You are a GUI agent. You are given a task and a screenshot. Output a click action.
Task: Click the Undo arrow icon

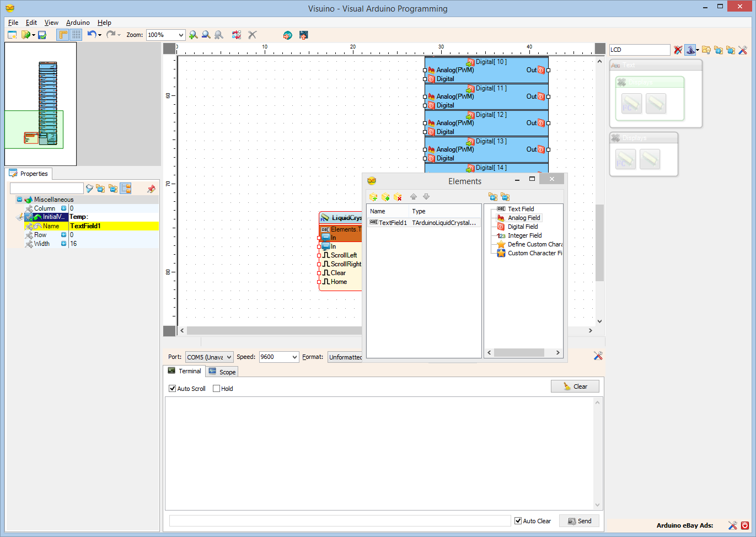pyautogui.click(x=92, y=34)
